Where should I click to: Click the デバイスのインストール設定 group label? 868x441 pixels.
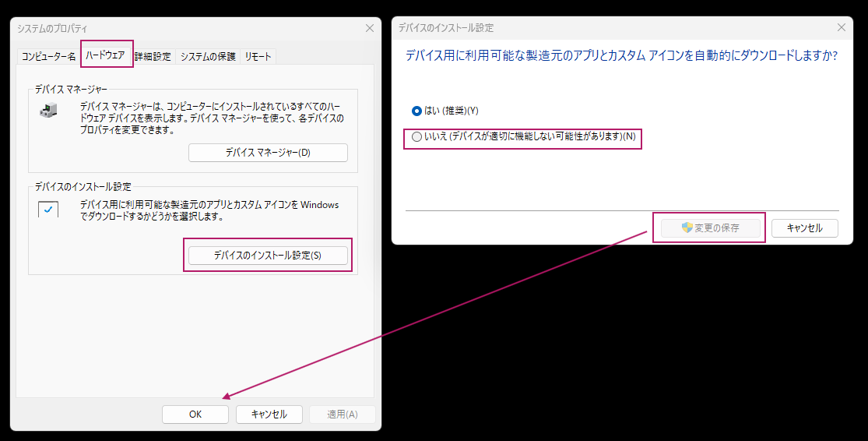click(x=83, y=187)
